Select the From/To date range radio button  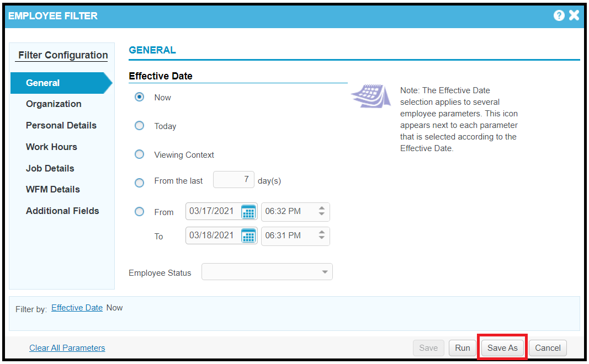(139, 212)
